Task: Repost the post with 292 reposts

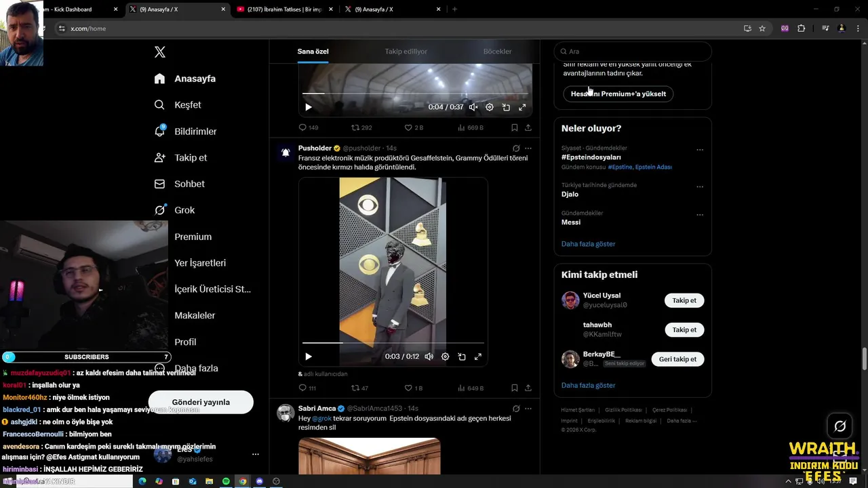Action: (x=361, y=127)
